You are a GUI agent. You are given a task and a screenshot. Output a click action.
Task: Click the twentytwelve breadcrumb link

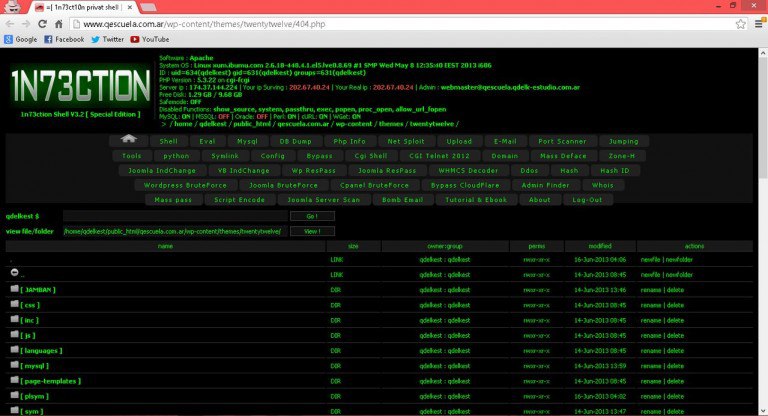pos(432,124)
